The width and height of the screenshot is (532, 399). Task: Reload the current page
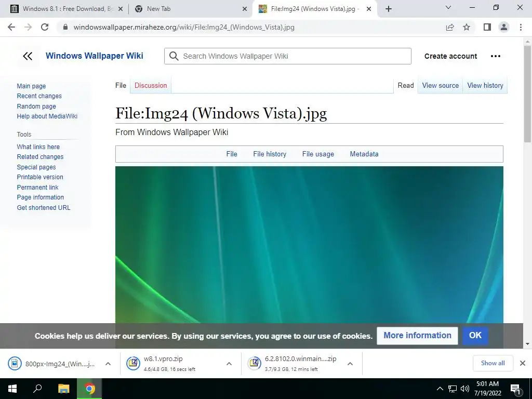point(45,27)
